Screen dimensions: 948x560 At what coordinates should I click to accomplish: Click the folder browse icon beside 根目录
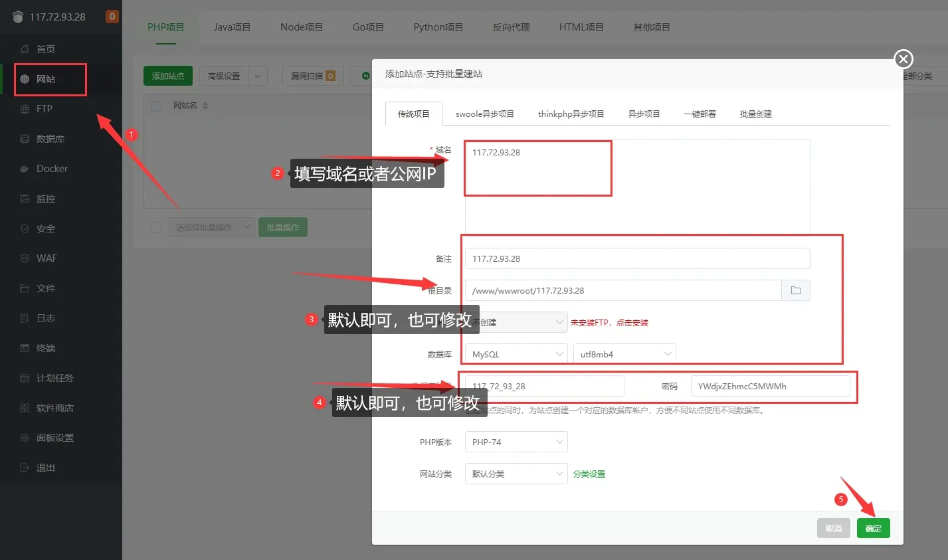coord(795,290)
